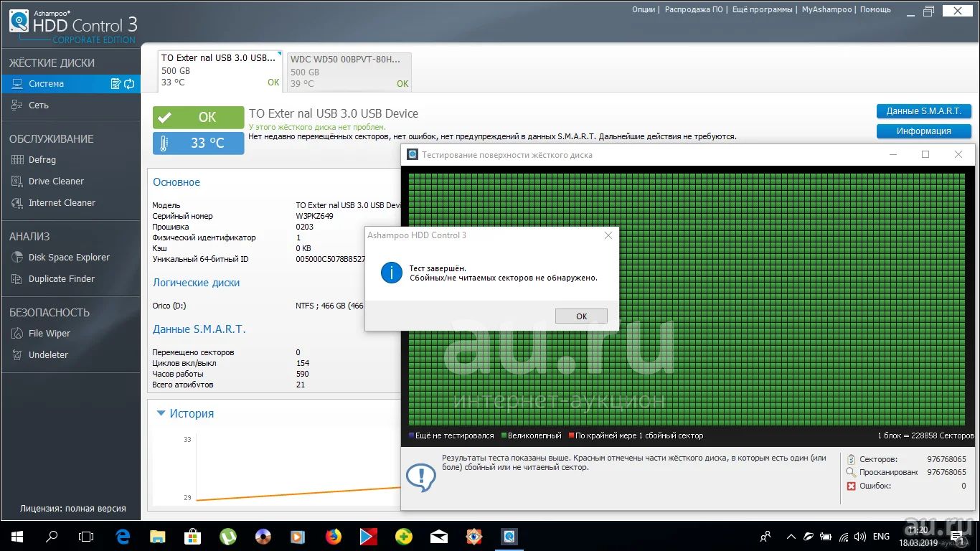
Task: Open the report icon on Система row
Action: tap(116, 84)
